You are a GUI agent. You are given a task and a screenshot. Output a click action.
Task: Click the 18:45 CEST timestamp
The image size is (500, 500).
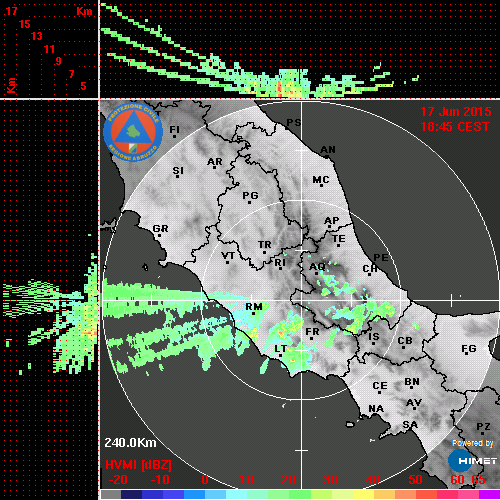coord(455,127)
